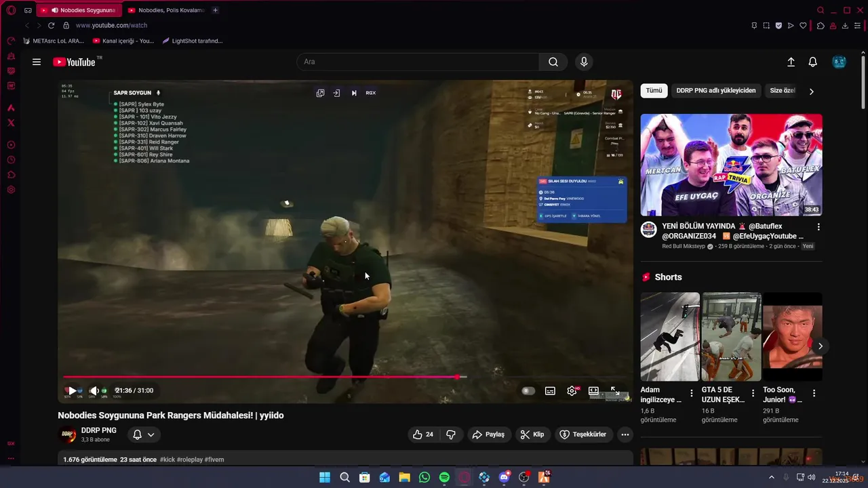Click in the Ara search field
Viewport: 868px width, 488px height.
418,62
